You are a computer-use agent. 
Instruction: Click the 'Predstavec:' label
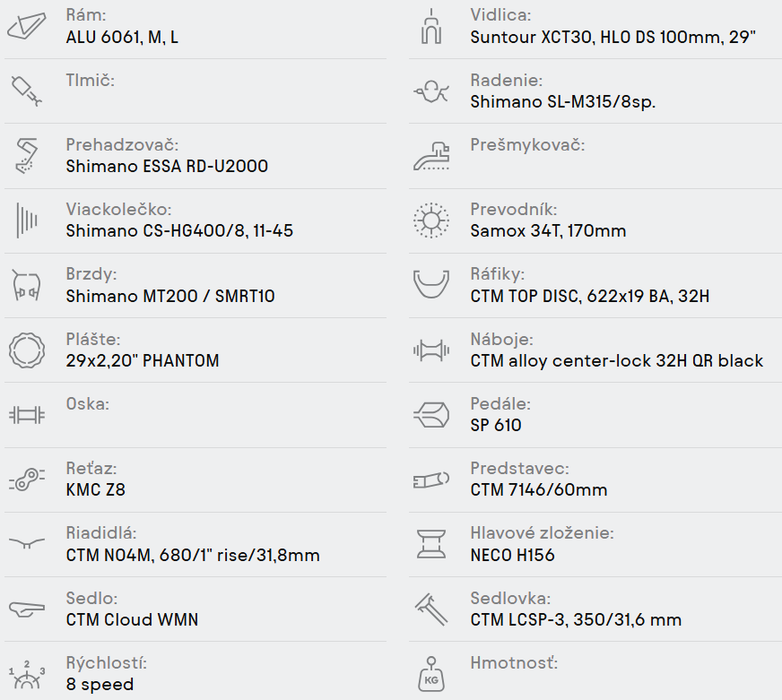(x=519, y=468)
